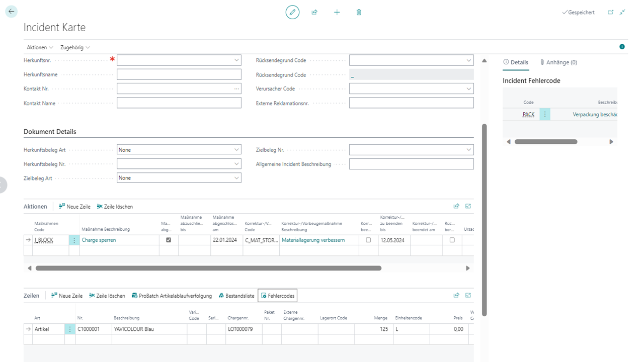Select the YAVICOLOUR Blau description cell
This screenshot has width=644, height=362.
coord(149,329)
